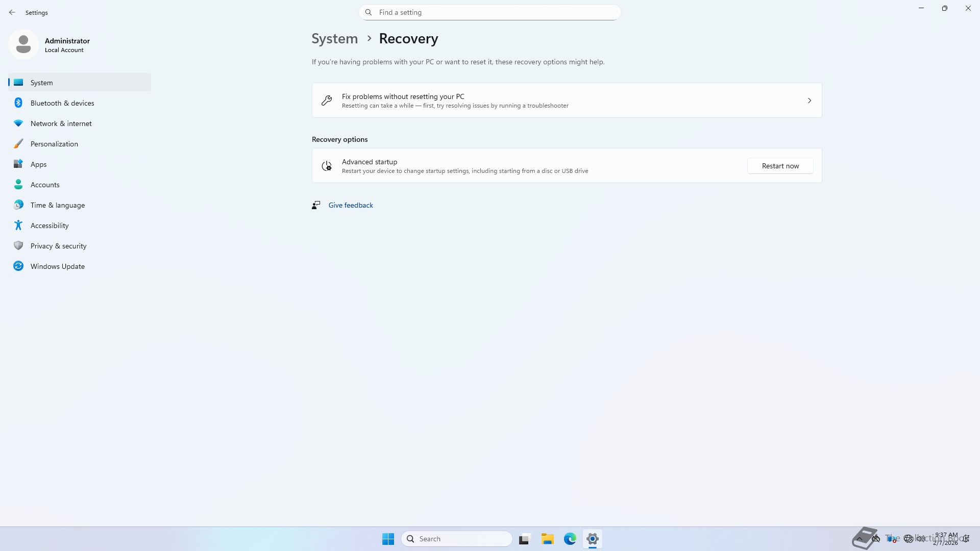Screen dimensions: 980x551
Task: Focus the Find a setting search box
Action: (490, 12)
